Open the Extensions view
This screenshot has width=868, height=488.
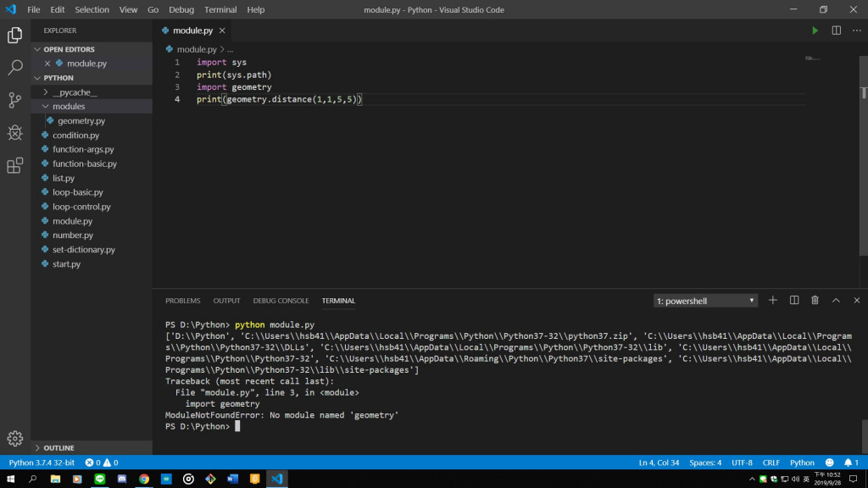pos(15,165)
